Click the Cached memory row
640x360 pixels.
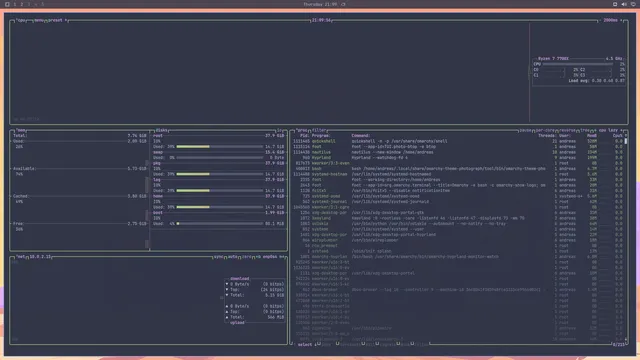coord(80,196)
